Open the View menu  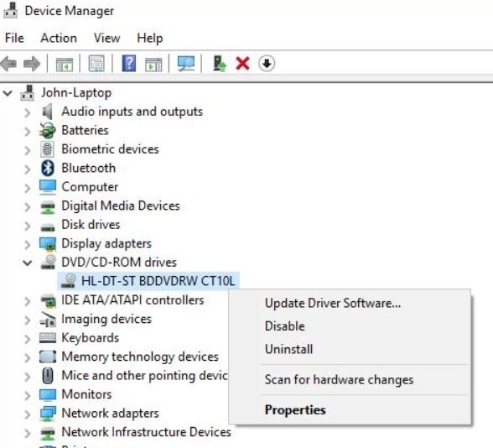pos(107,38)
